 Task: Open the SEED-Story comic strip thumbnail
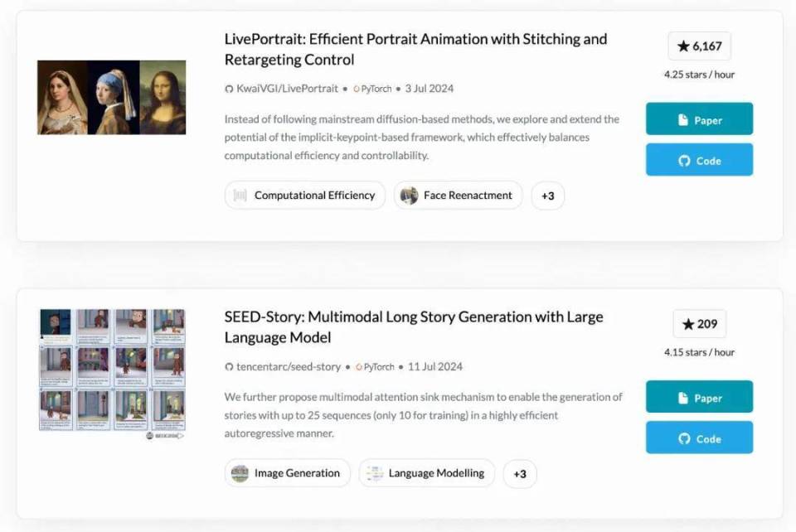point(110,370)
